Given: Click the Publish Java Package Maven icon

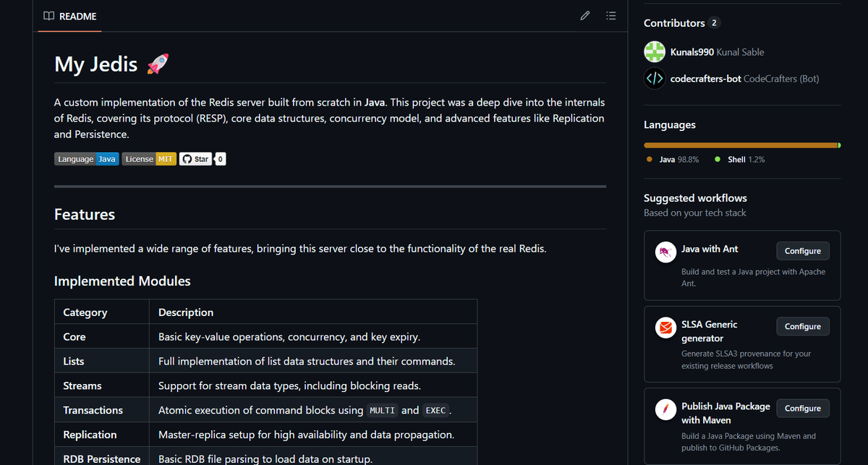Looking at the screenshot, I should [x=665, y=409].
